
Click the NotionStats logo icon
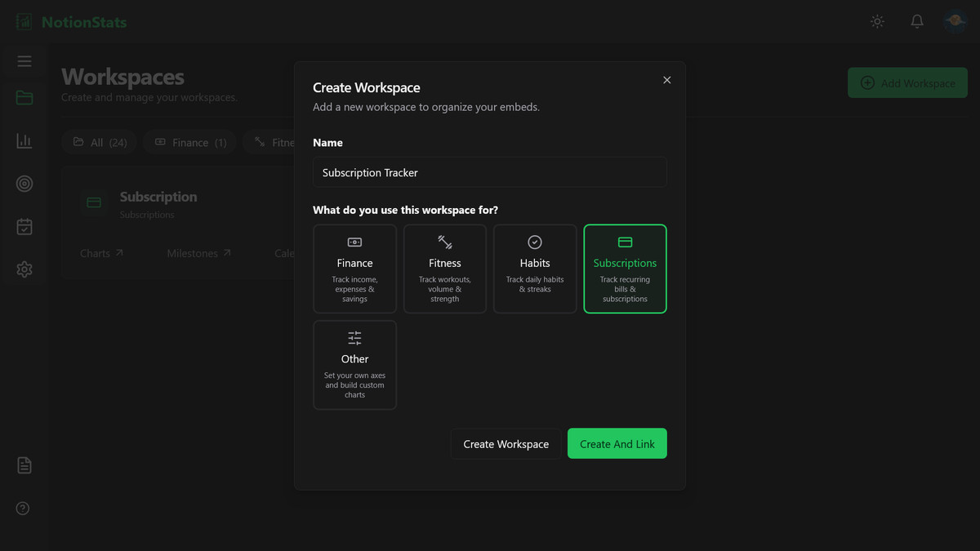24,22
